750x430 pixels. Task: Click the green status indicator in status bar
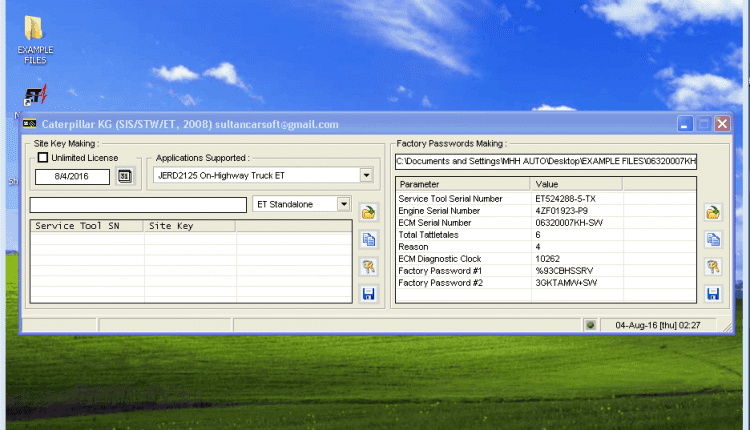590,325
